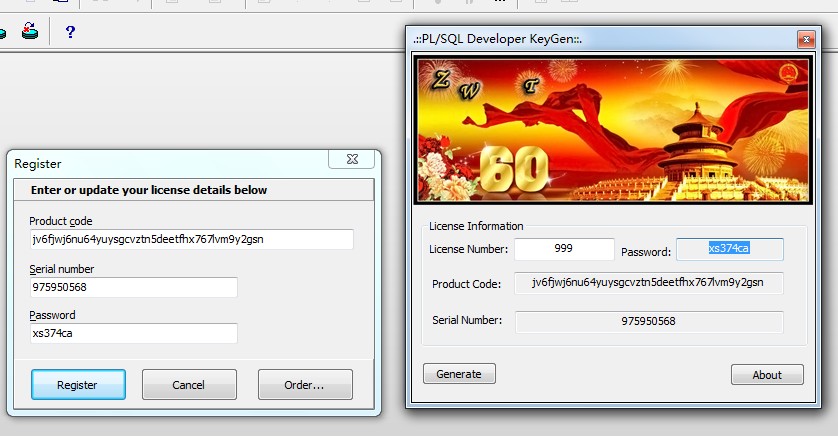Click the 'Register' dialog title text
Image resolution: width=838 pixels, height=436 pixels.
[x=37, y=164]
